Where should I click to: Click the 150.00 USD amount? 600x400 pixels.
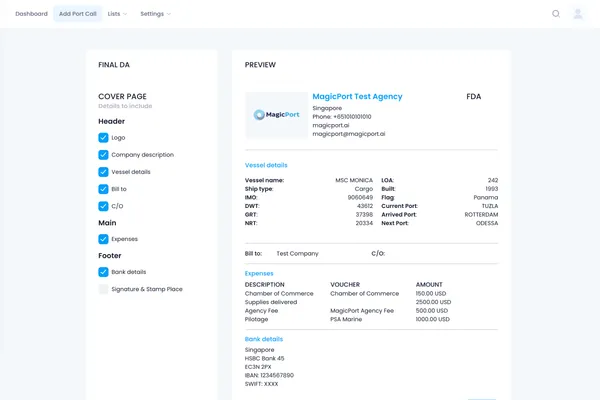pyautogui.click(x=431, y=294)
